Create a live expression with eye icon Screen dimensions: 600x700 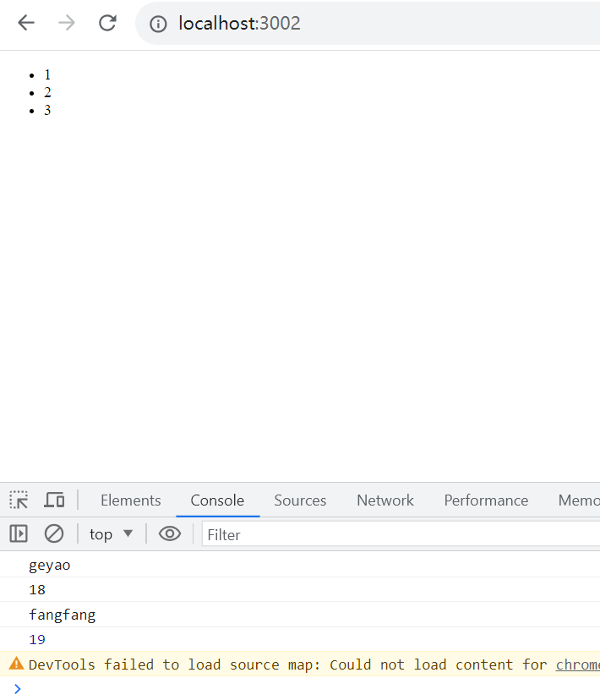pyautogui.click(x=170, y=533)
